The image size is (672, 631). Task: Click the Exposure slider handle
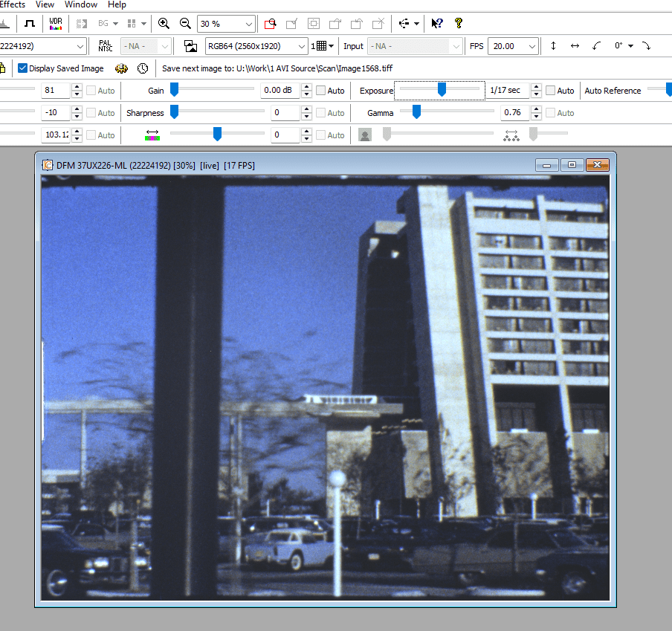click(442, 90)
